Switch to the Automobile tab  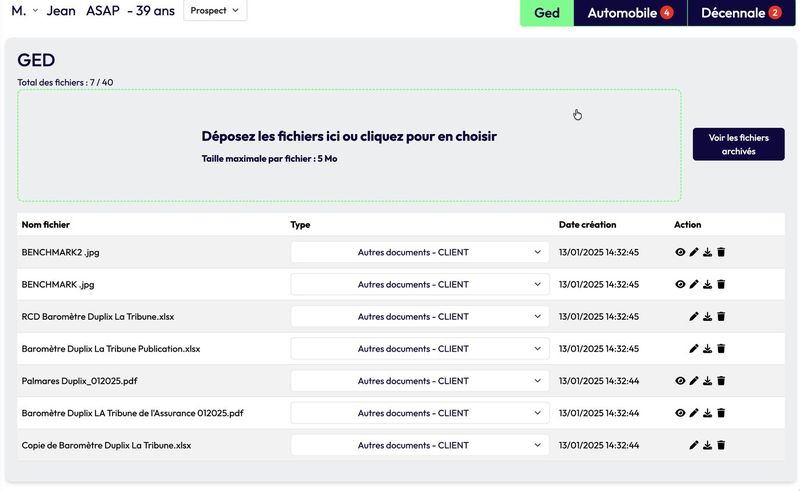(x=630, y=13)
